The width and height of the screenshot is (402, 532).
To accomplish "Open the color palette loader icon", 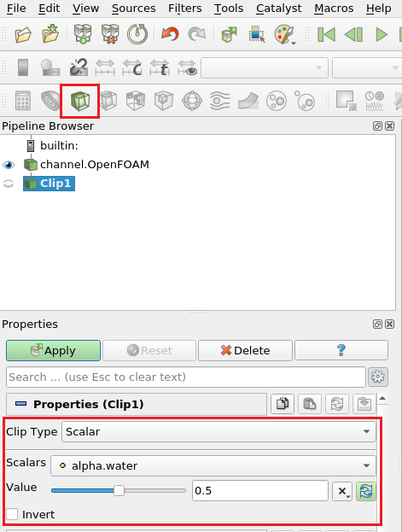I will click(284, 34).
